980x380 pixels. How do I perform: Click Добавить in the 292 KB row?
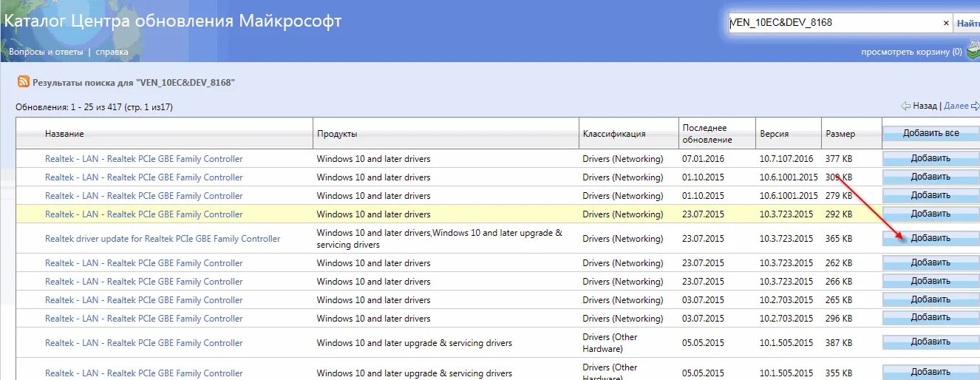click(930, 214)
